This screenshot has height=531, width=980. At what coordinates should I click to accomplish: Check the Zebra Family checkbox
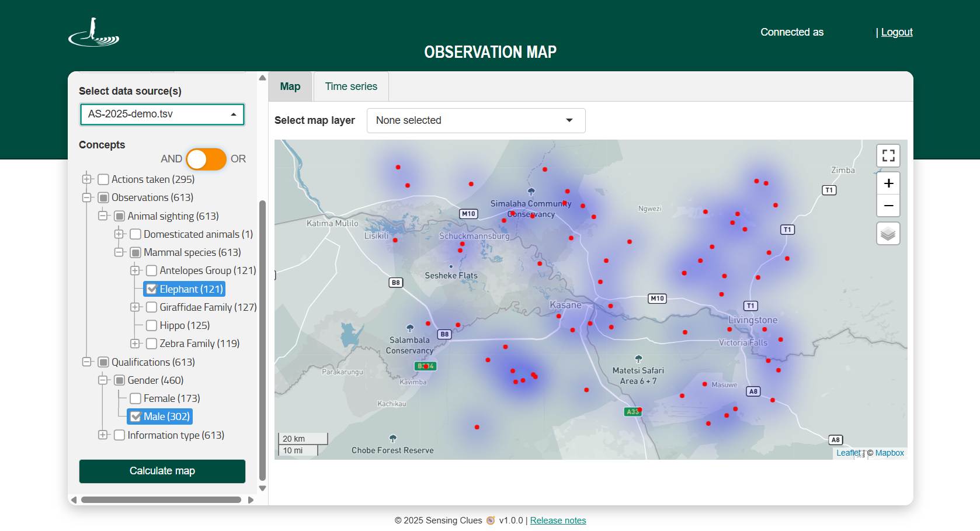(151, 343)
